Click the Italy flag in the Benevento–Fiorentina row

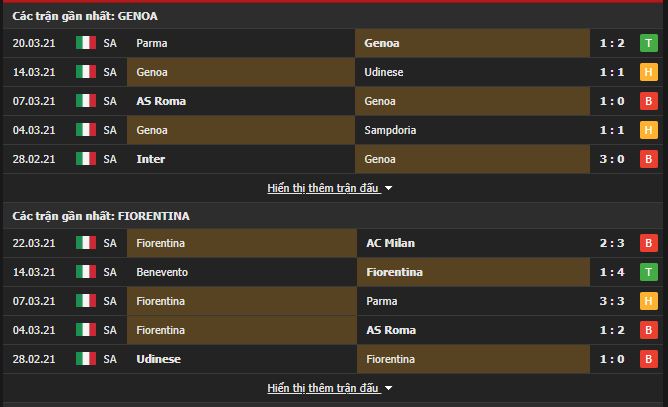[86, 272]
